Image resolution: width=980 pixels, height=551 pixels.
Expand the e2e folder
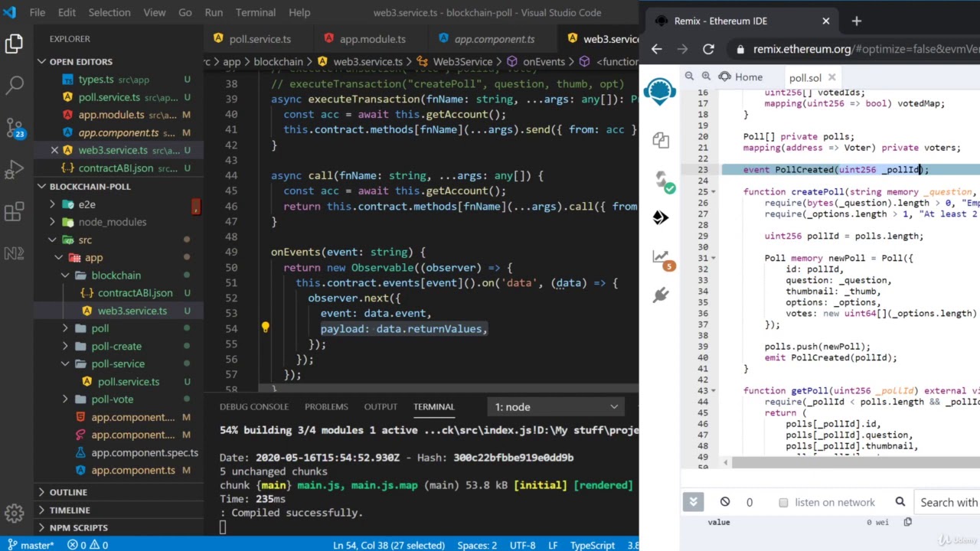[x=87, y=204]
